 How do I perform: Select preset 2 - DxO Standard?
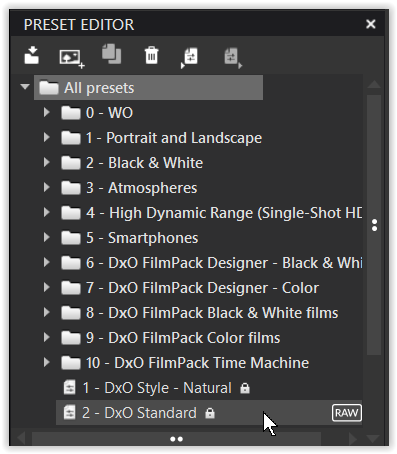(x=139, y=413)
